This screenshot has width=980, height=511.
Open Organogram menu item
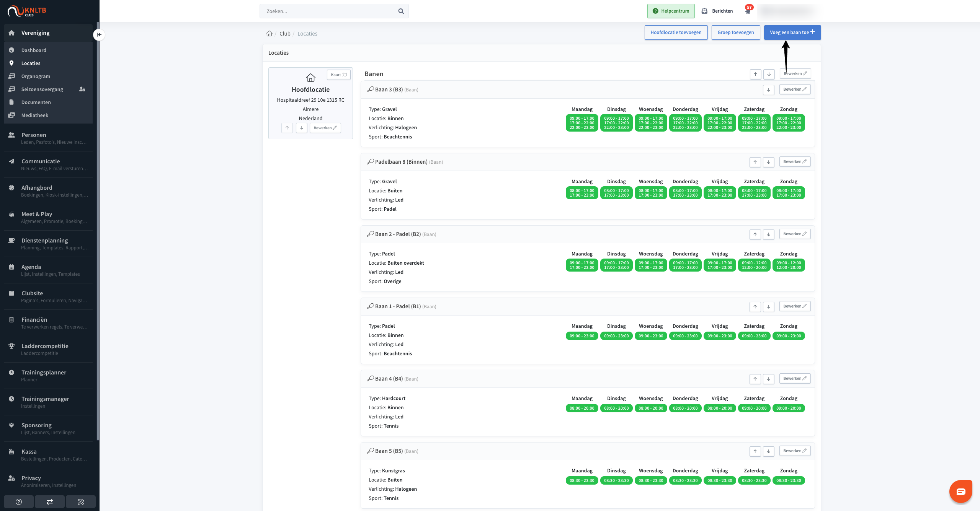tap(48, 76)
